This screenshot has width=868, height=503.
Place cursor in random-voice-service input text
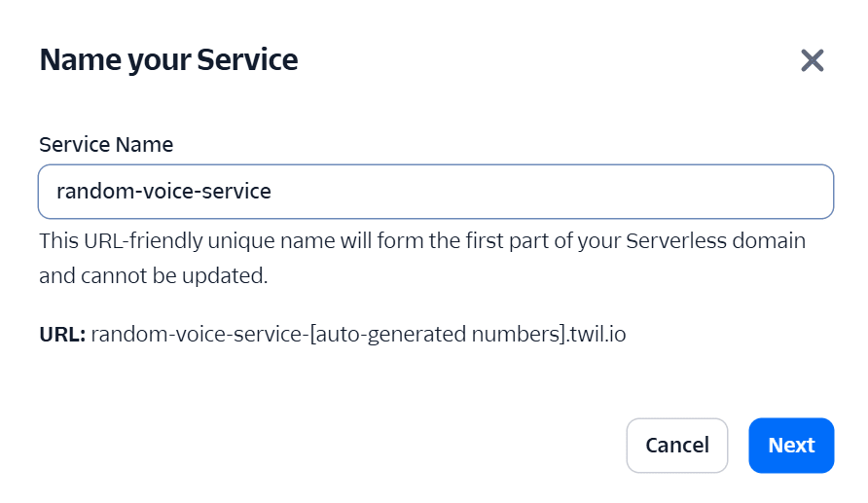[x=163, y=192]
